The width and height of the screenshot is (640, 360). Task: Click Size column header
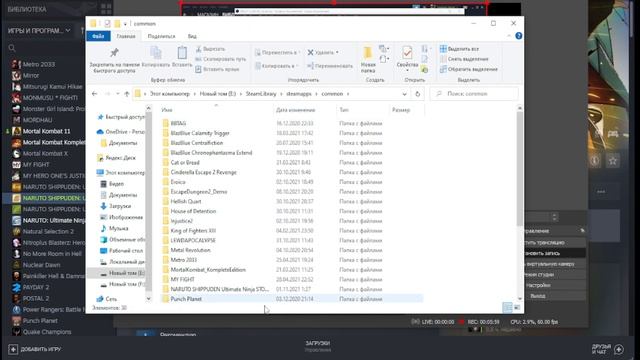(x=407, y=110)
